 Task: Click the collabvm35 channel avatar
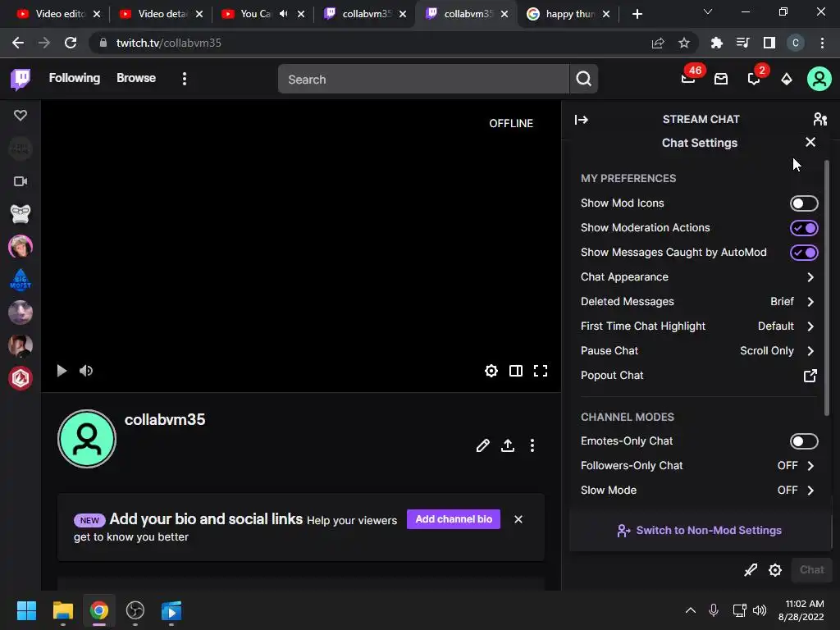[87, 439]
